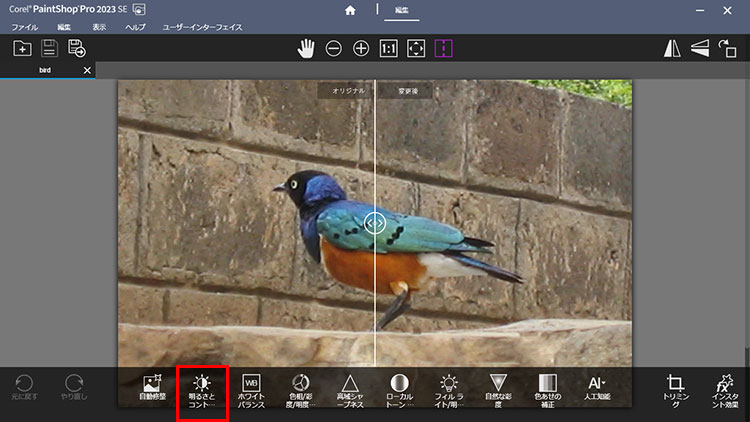Flip image horizontally with mirror icon

pyautogui.click(x=673, y=48)
